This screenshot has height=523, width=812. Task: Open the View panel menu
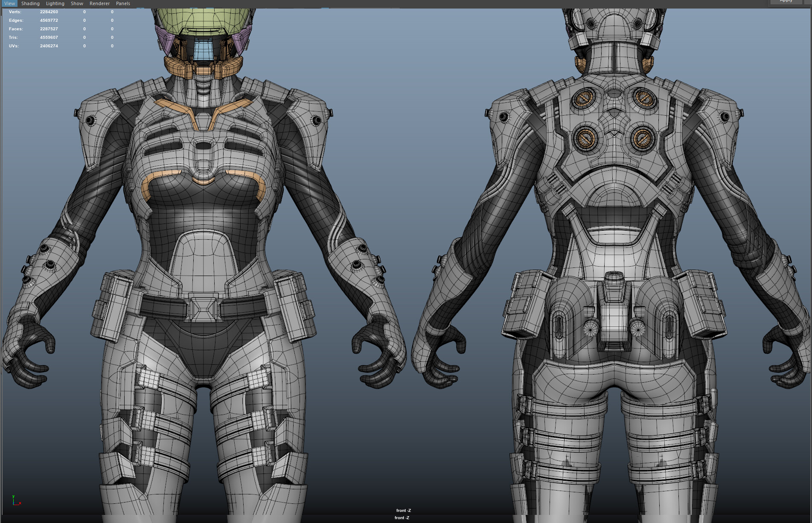coord(9,3)
